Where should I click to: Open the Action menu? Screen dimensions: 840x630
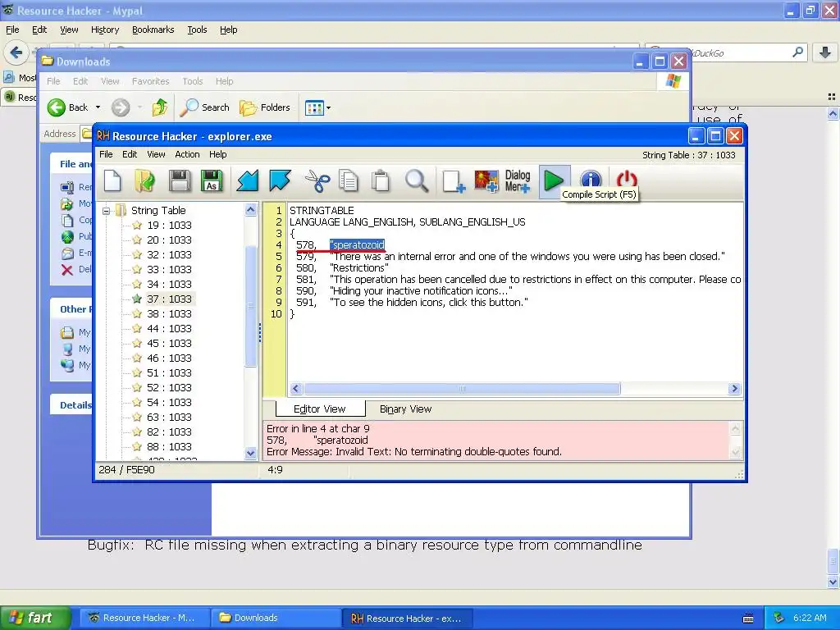[x=187, y=154]
